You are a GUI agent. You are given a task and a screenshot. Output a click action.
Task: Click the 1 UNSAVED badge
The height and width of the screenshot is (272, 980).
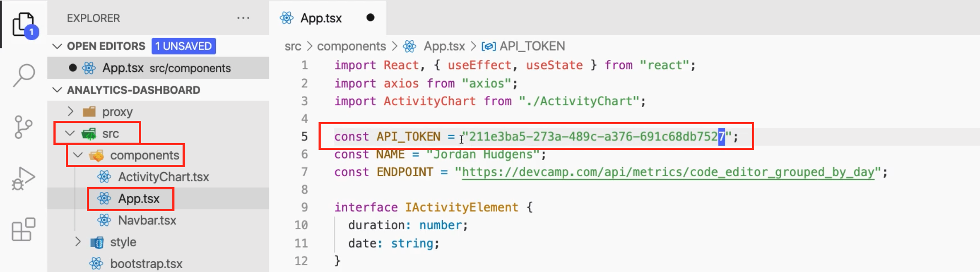click(184, 46)
